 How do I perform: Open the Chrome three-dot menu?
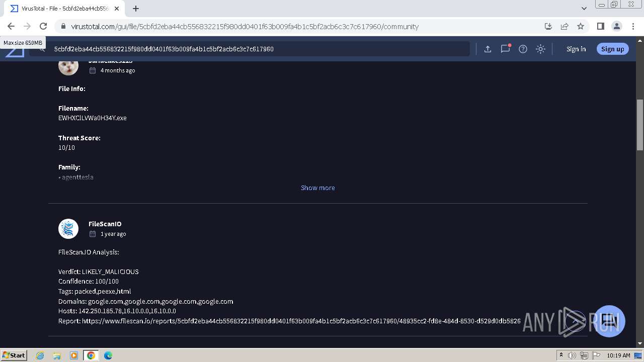[633, 26]
